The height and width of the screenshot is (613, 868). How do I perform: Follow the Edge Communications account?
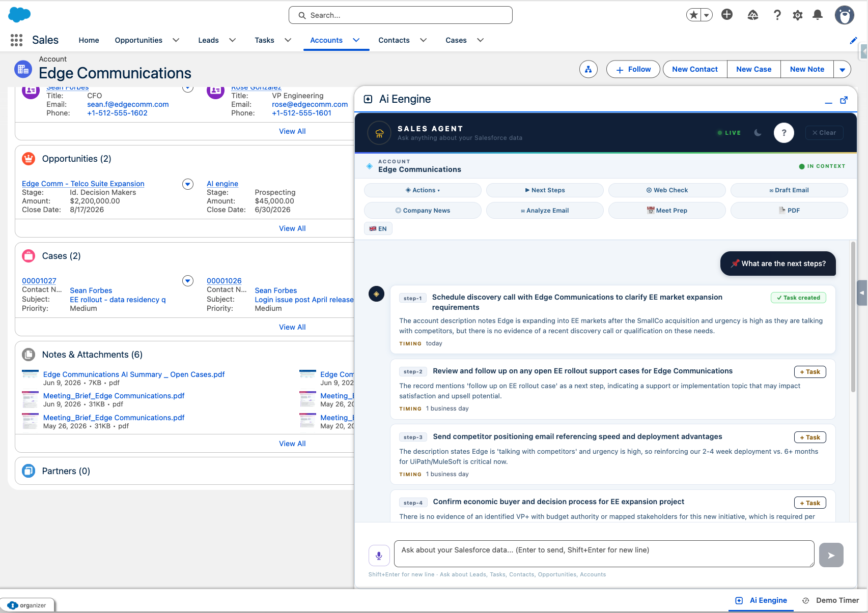(633, 69)
